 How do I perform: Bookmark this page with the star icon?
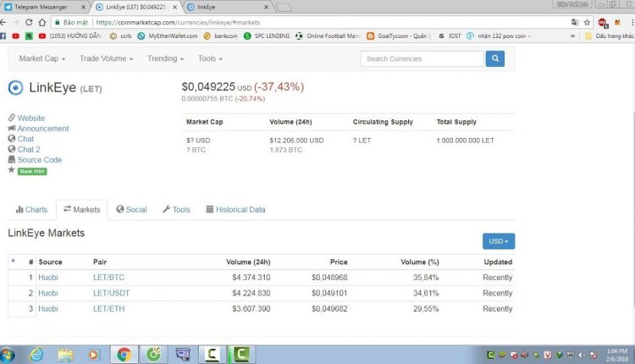(x=587, y=22)
